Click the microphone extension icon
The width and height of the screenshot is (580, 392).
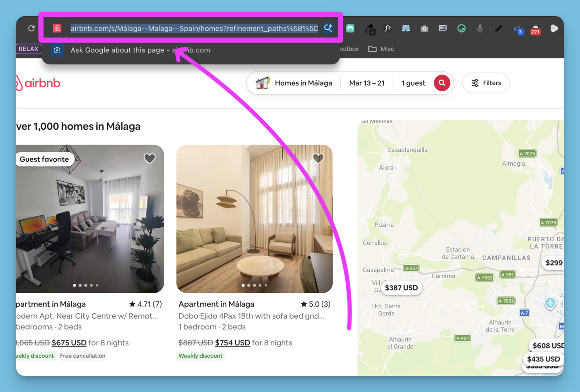(480, 28)
